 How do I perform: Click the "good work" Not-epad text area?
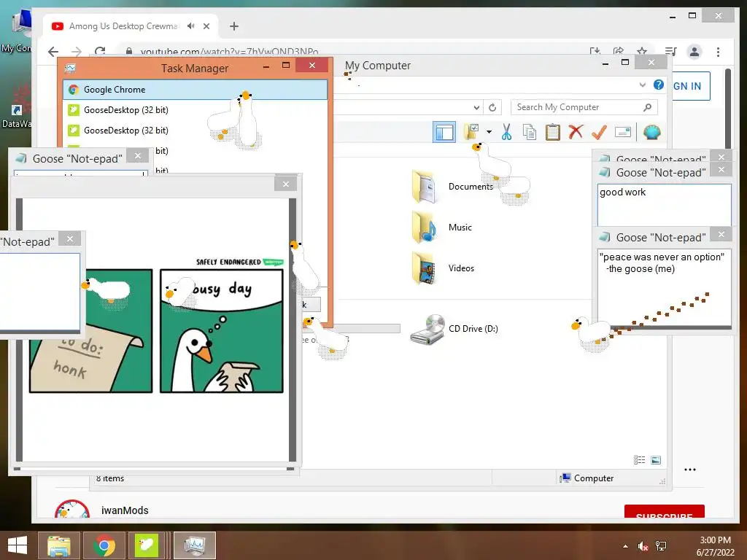point(664,205)
